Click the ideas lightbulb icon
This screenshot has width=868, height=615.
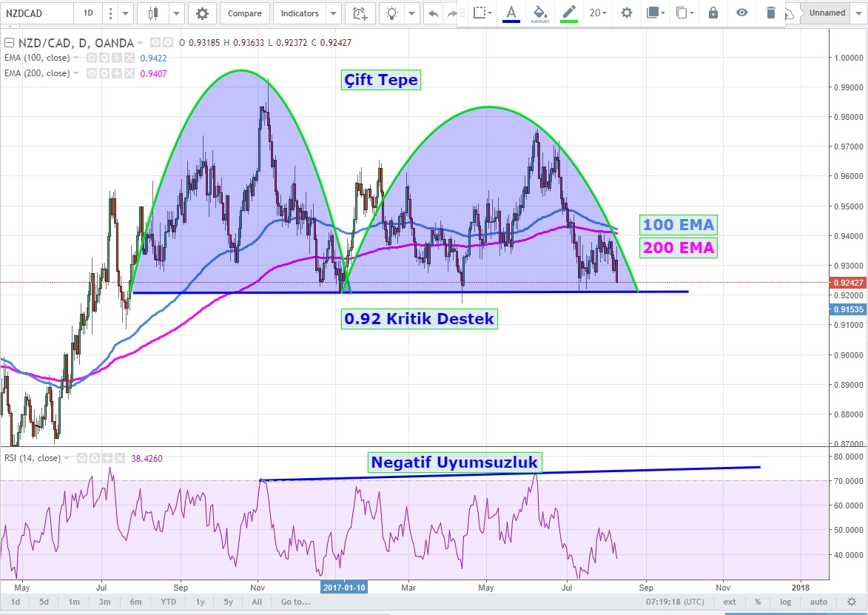point(392,13)
